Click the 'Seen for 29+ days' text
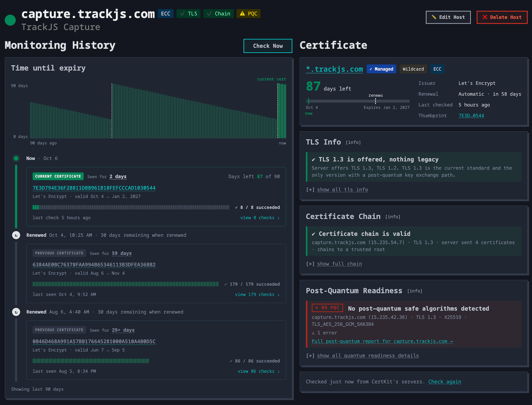 [112, 330]
